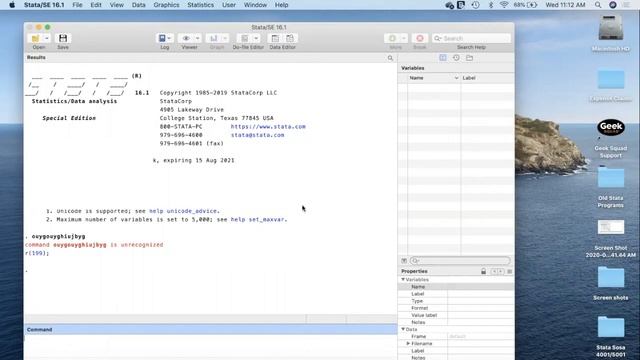Select the Screen Shot 2020 file thumbnail

[x=611, y=227]
